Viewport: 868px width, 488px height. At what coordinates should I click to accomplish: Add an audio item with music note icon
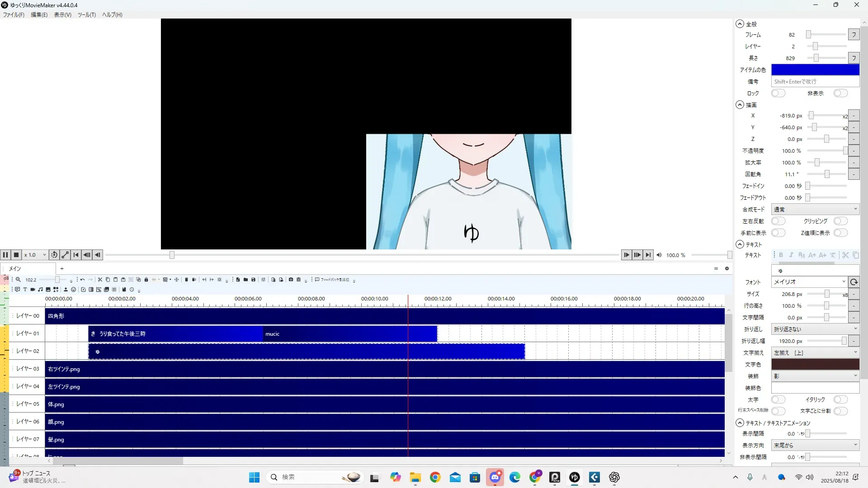click(x=40, y=290)
